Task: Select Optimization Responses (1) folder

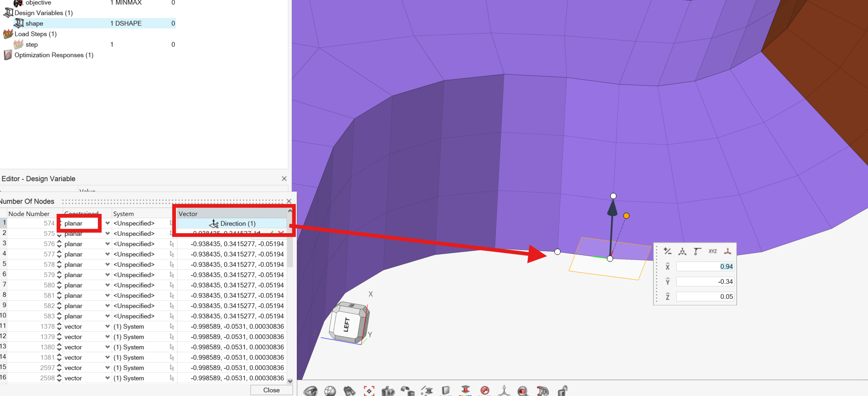Action: click(54, 55)
